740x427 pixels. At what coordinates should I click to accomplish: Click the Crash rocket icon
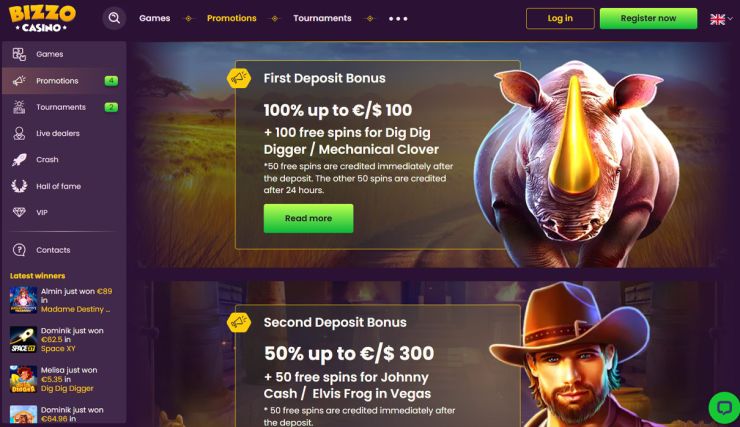coord(19,160)
